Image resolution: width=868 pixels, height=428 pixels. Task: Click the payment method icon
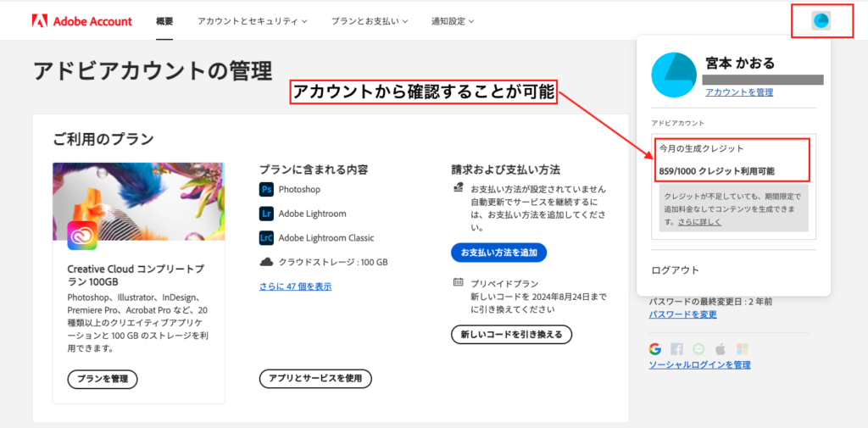click(x=458, y=188)
